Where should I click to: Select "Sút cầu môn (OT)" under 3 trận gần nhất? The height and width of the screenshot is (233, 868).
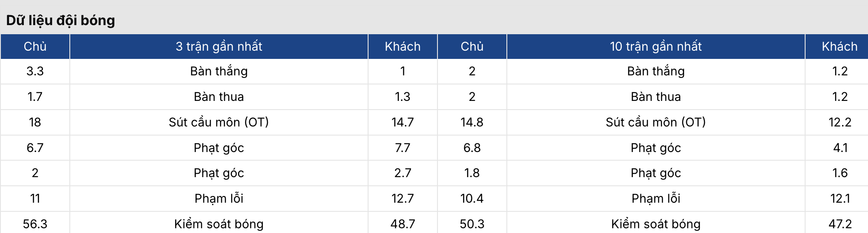coord(219,122)
